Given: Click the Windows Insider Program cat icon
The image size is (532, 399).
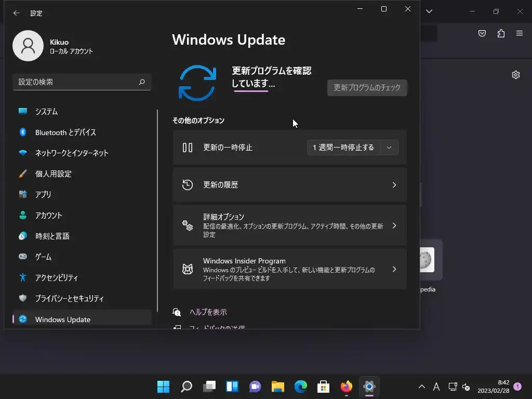Looking at the screenshot, I should [x=187, y=269].
